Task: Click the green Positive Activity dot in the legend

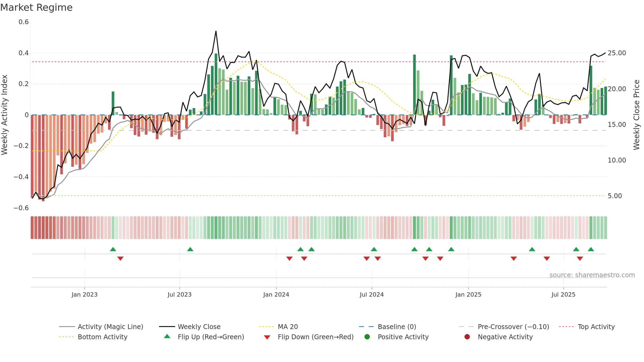Action: coord(367,337)
